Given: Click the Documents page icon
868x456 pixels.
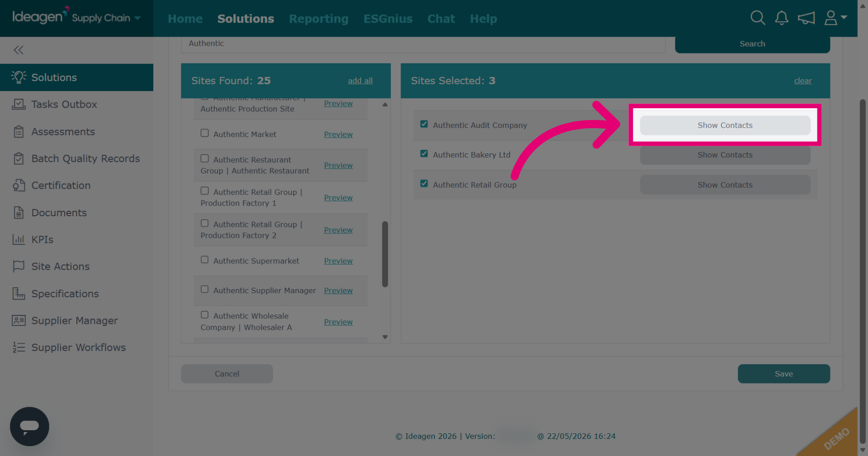Looking at the screenshot, I should pos(19,213).
